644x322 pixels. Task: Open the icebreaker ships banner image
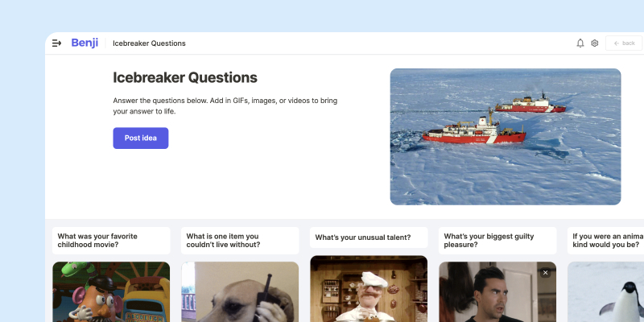point(506,137)
